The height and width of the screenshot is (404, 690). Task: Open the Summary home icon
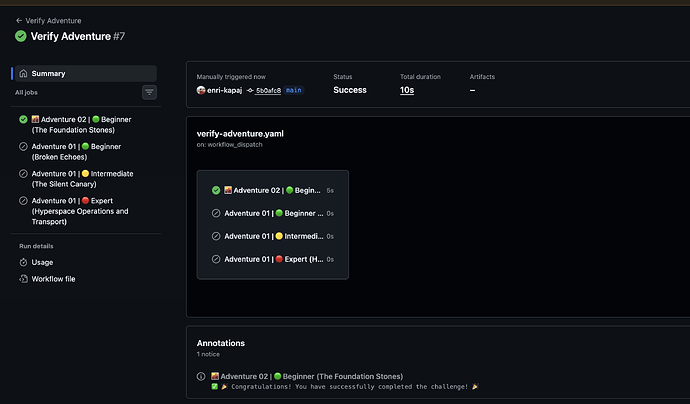(23, 73)
